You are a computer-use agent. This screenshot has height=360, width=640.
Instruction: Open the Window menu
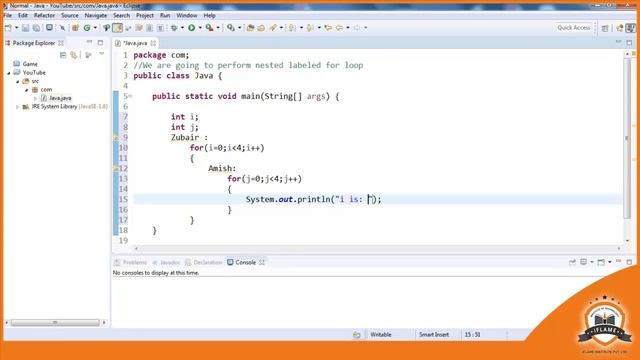(x=187, y=16)
